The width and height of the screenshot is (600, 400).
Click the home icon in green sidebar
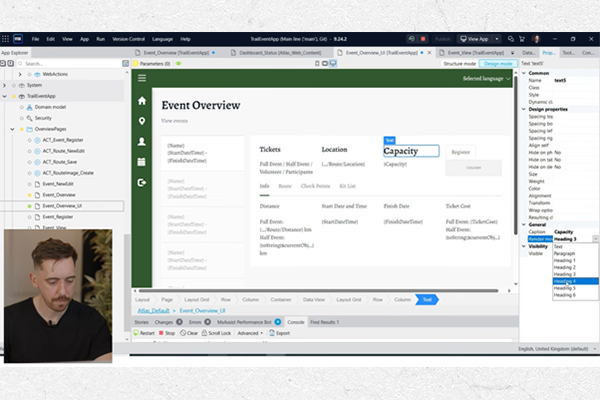[x=142, y=101]
